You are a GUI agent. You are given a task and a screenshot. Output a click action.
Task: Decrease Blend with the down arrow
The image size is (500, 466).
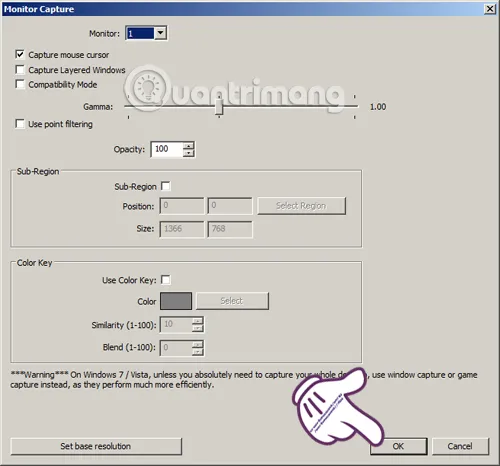click(x=198, y=352)
